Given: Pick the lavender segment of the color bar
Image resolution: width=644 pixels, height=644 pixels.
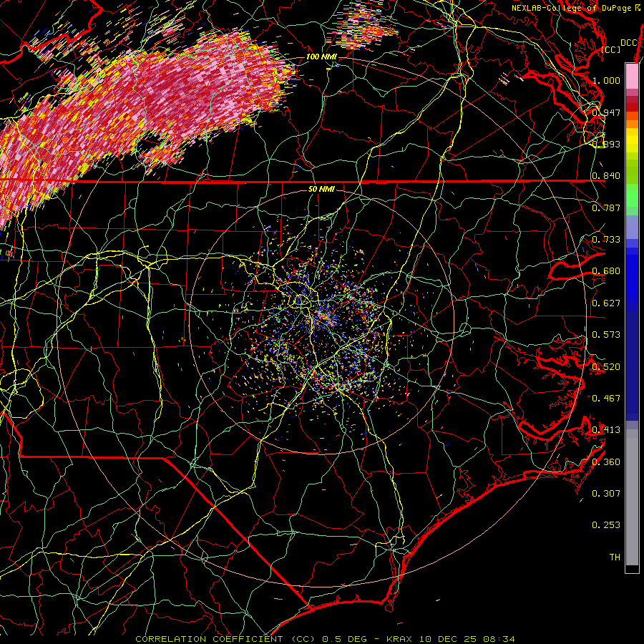Looking at the screenshot, I should tap(632, 227).
